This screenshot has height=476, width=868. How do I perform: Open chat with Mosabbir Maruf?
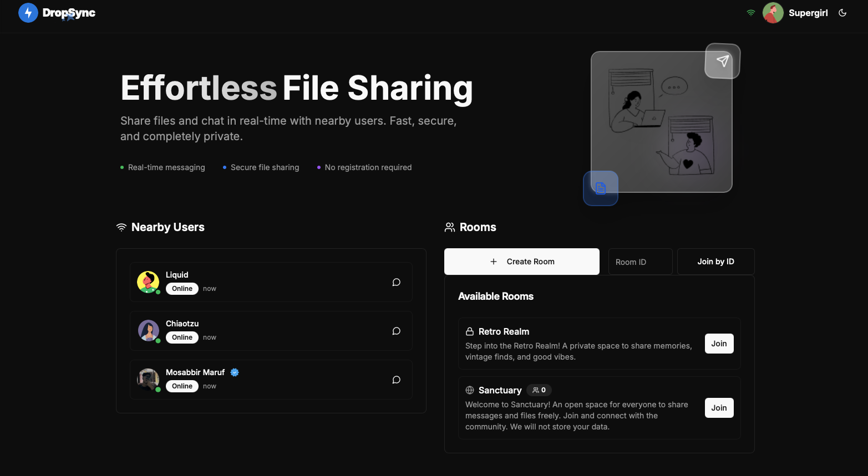396,380
